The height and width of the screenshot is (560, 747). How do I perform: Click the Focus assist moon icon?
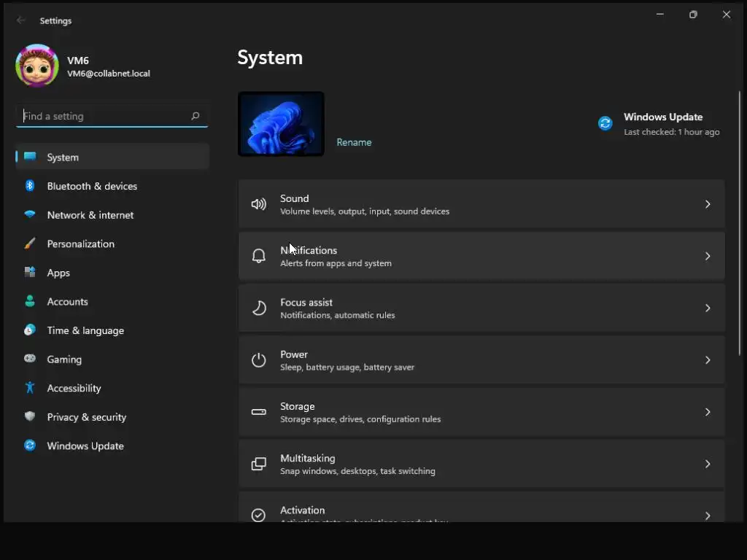259,308
